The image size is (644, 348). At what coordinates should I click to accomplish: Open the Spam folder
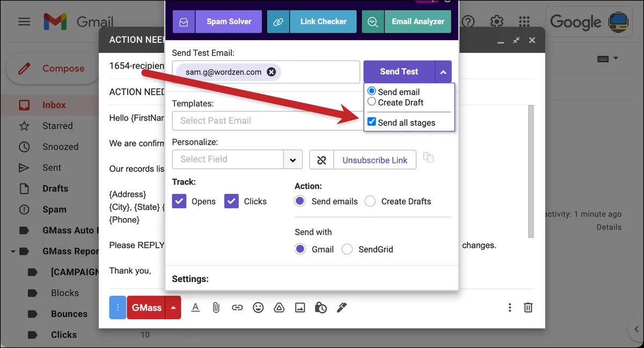coord(54,210)
